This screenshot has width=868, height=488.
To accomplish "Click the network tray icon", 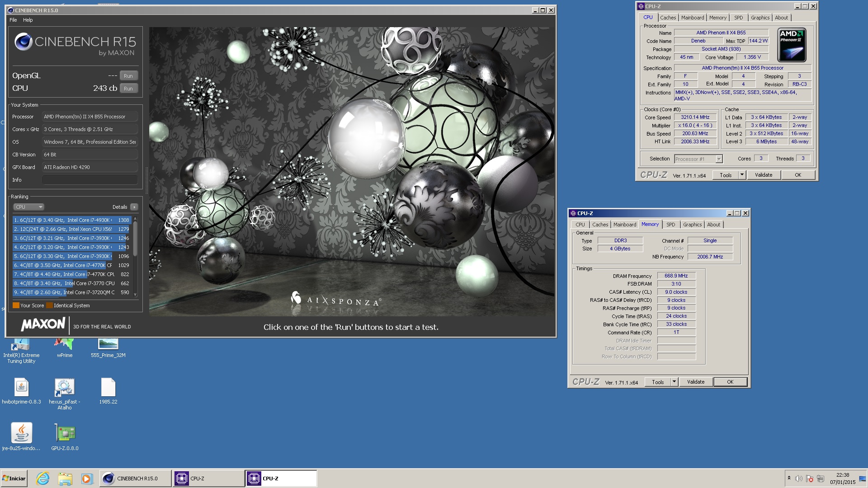I will pyautogui.click(x=821, y=479).
